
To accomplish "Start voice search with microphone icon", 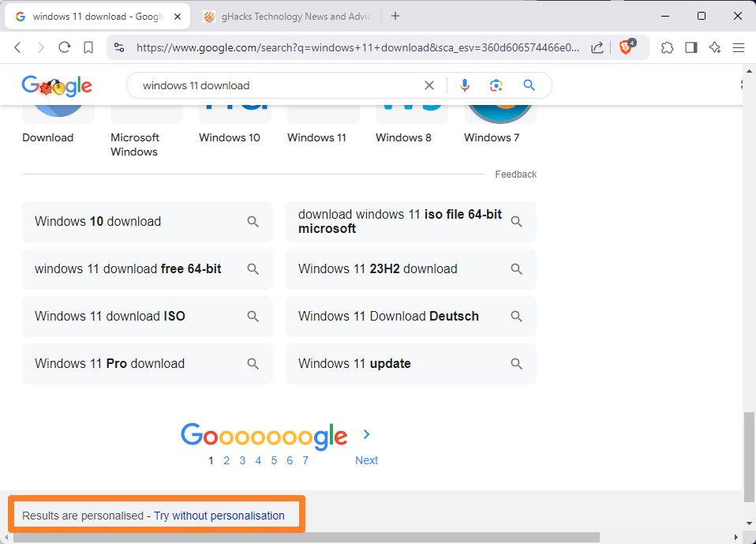I will point(464,85).
